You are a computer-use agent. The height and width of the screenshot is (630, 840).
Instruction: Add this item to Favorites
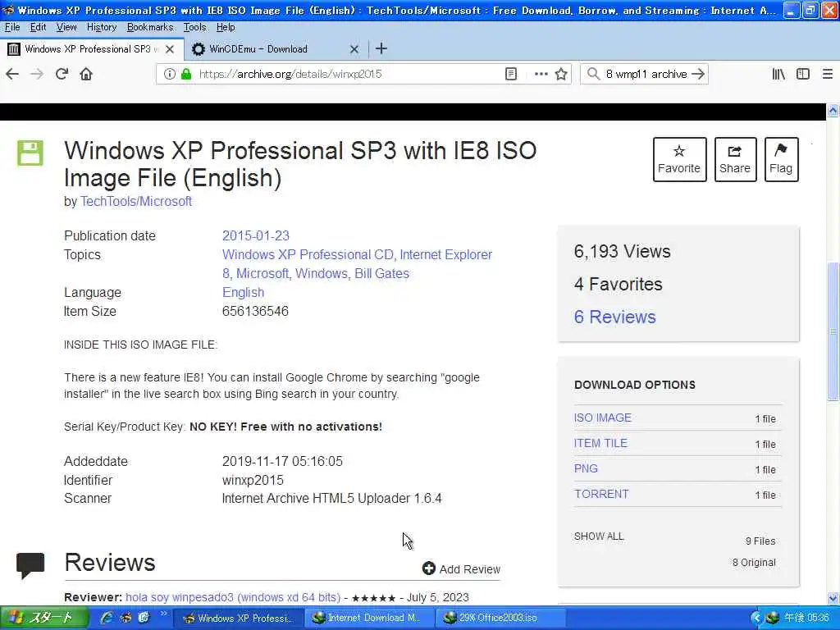[x=679, y=160]
